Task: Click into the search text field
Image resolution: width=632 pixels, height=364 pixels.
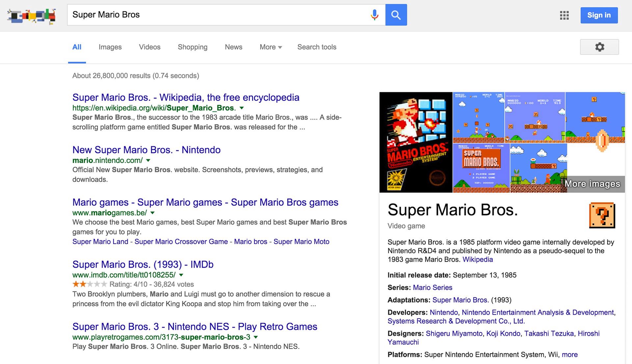Action: click(217, 15)
